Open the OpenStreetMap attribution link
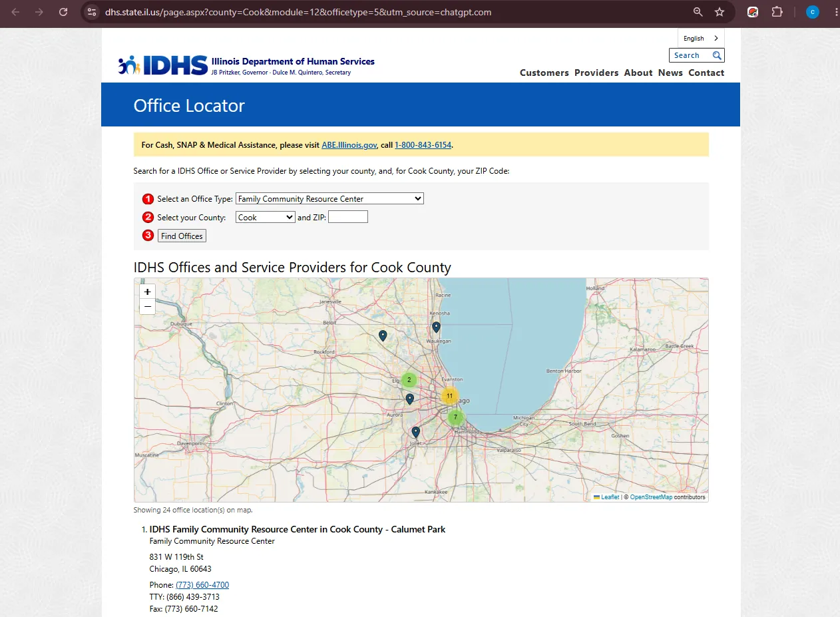 click(651, 497)
